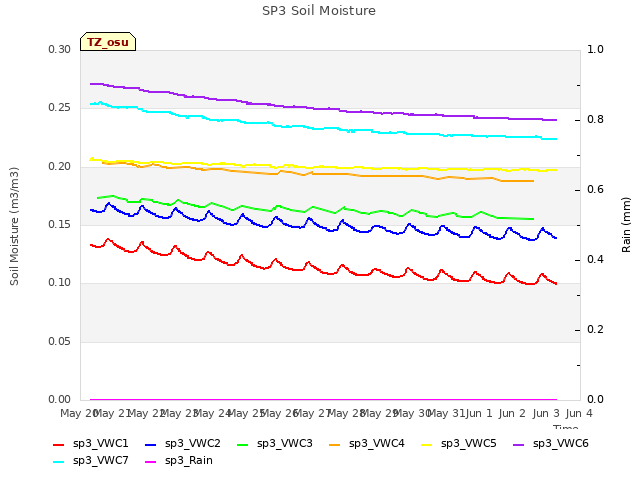Click the 0.00 left axis tick label

[x=60, y=400]
